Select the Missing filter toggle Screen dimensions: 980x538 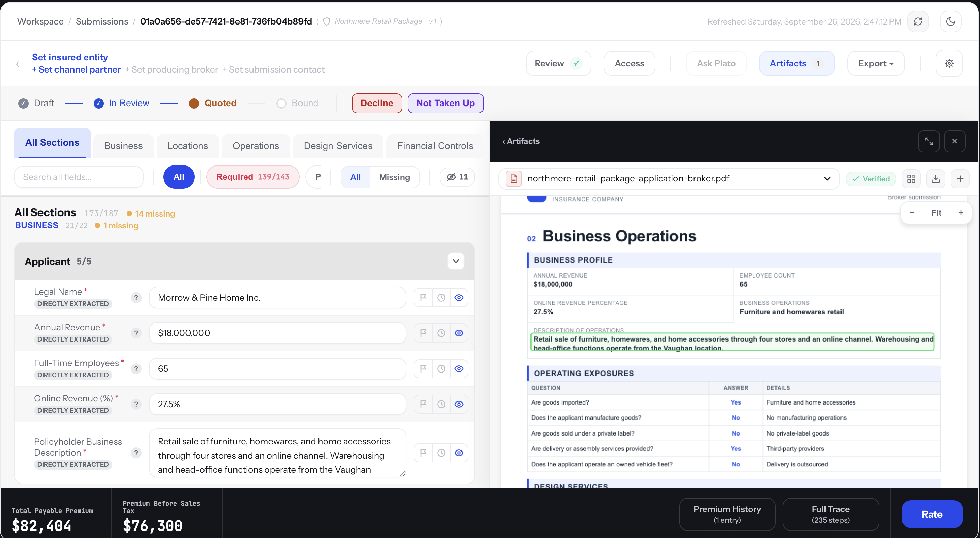tap(394, 177)
